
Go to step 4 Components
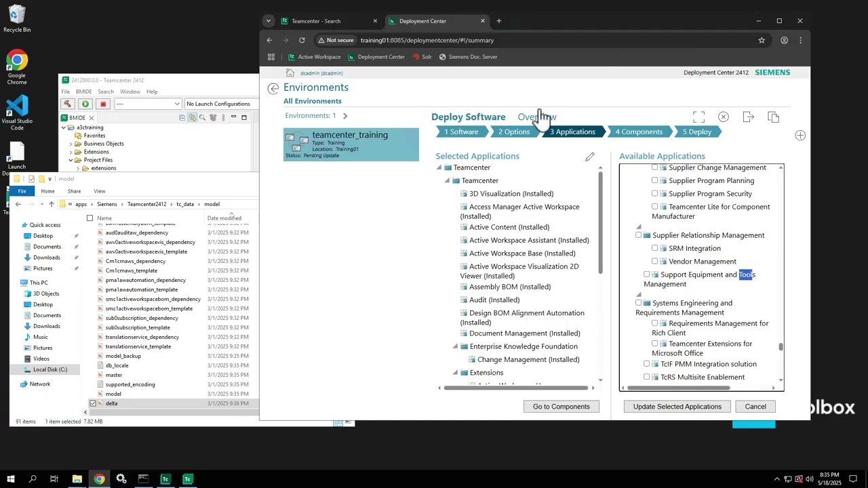point(639,131)
